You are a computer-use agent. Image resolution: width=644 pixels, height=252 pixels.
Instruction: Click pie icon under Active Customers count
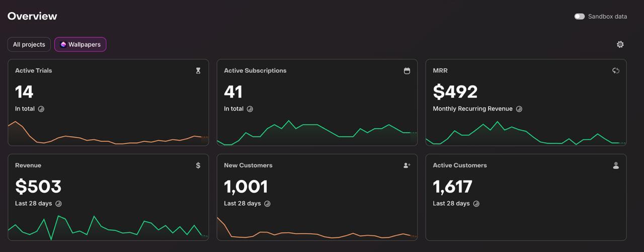click(x=476, y=204)
